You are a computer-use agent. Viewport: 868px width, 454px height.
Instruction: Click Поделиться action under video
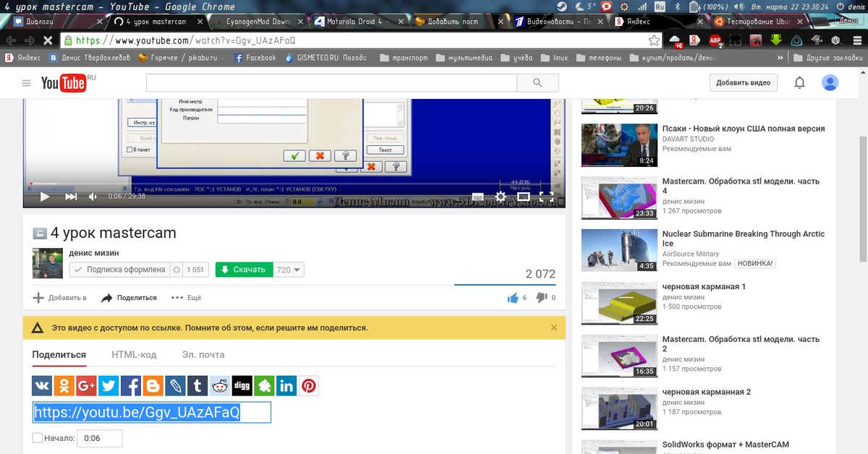(x=129, y=298)
